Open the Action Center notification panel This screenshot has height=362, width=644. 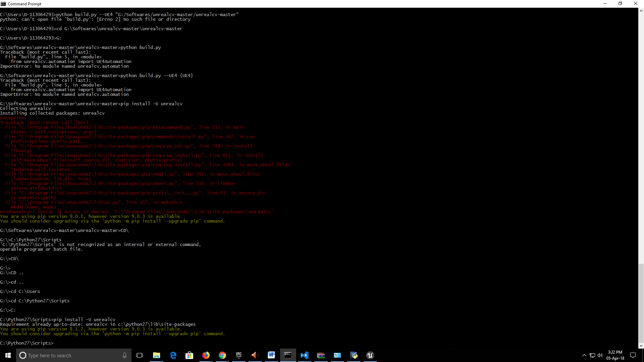click(633, 355)
